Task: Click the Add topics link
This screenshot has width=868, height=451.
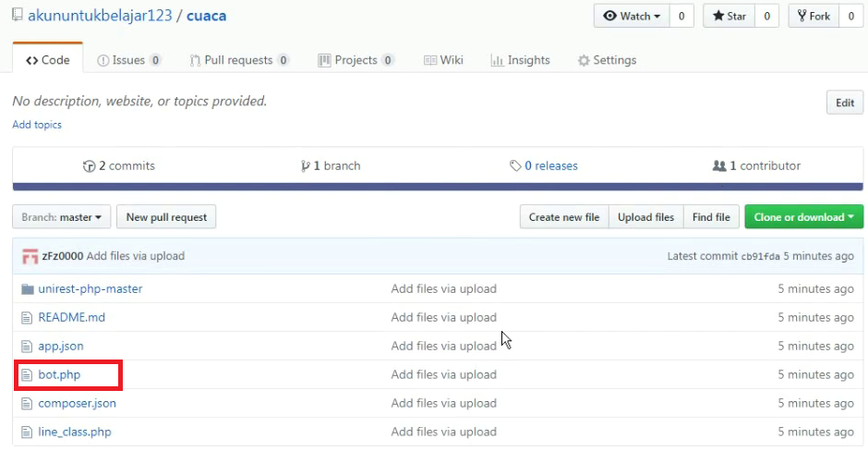Action: (37, 125)
